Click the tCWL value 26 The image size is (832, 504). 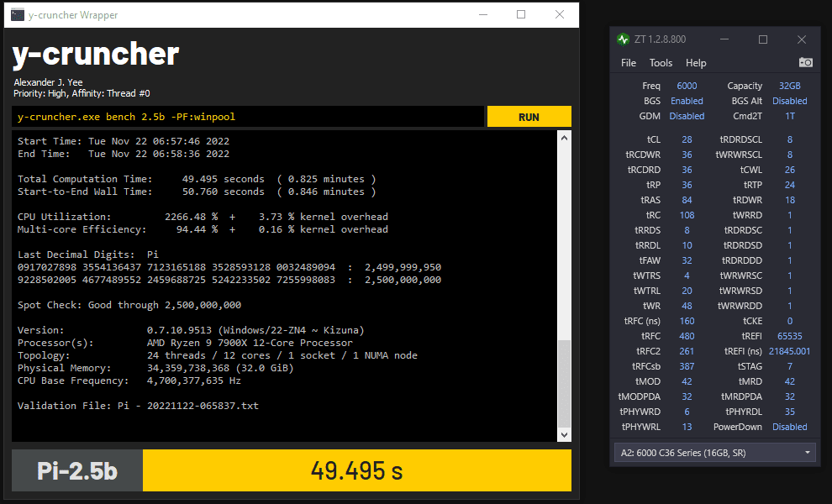[789, 170]
